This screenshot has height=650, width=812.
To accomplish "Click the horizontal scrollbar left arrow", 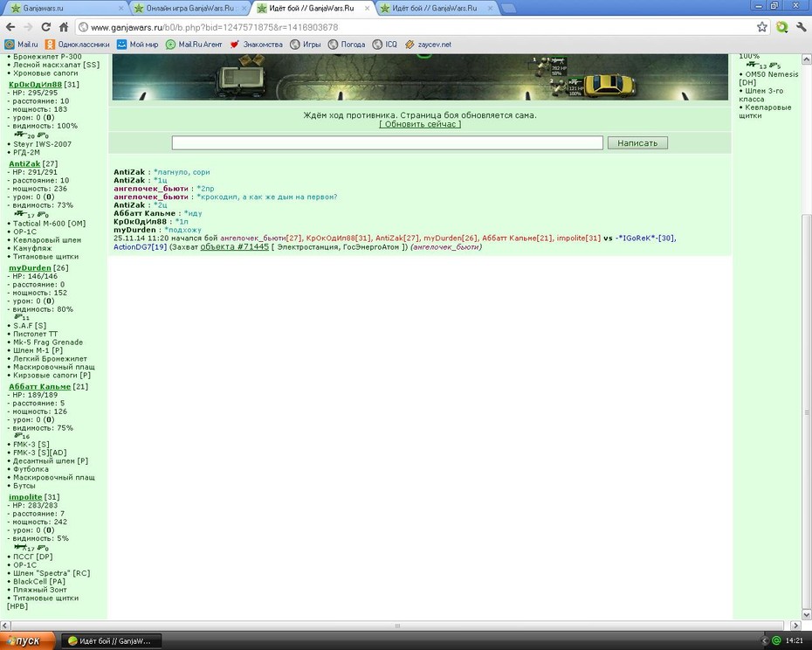I will click(x=5, y=626).
